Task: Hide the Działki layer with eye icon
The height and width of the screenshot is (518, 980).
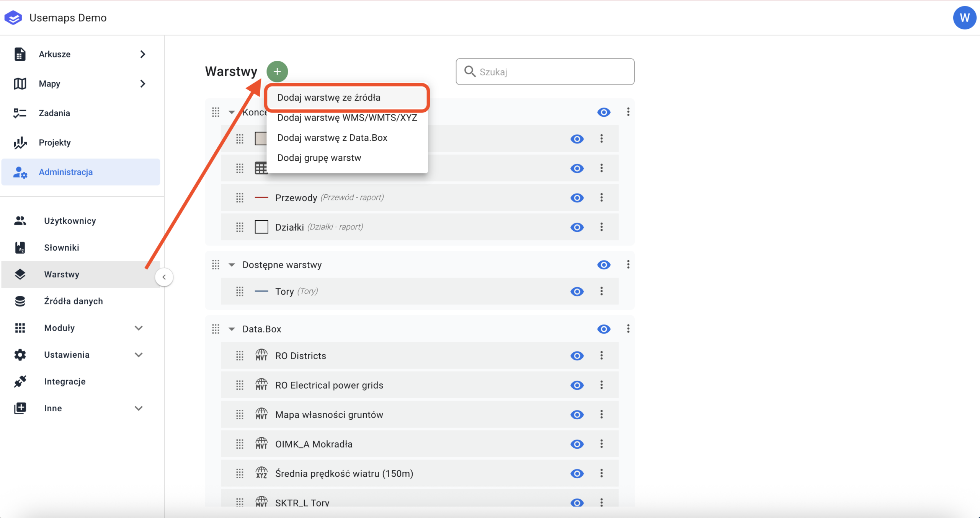Action: point(577,227)
